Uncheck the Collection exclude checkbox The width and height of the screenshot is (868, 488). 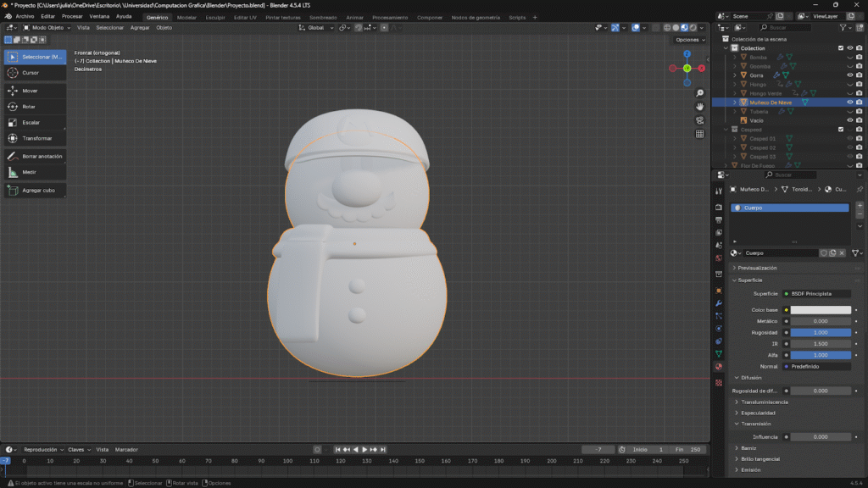point(841,48)
